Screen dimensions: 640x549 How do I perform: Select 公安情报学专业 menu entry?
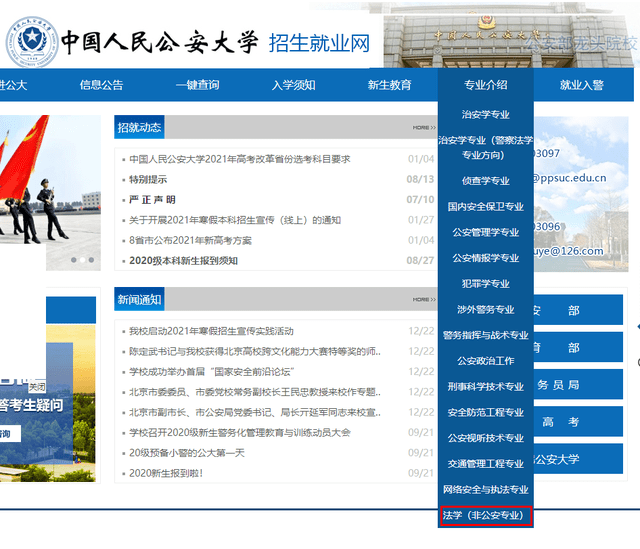[x=486, y=258]
